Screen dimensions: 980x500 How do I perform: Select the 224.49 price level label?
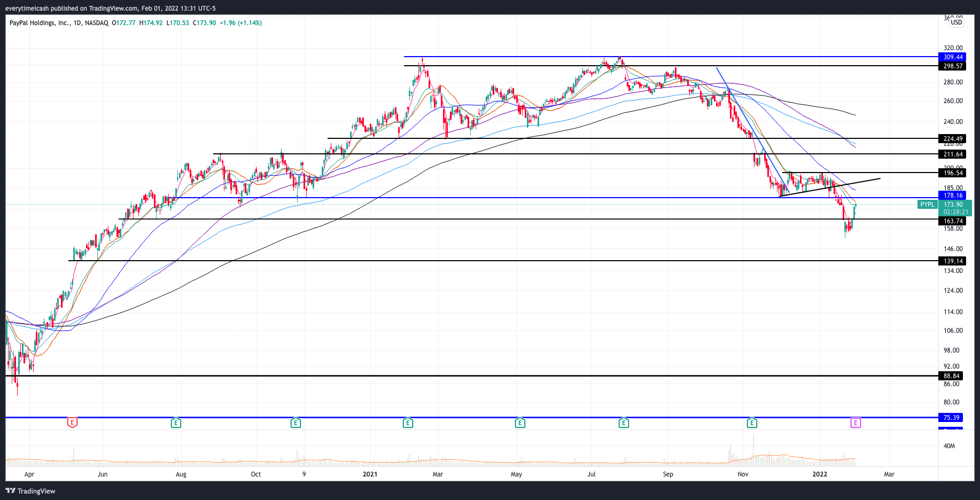coord(953,139)
